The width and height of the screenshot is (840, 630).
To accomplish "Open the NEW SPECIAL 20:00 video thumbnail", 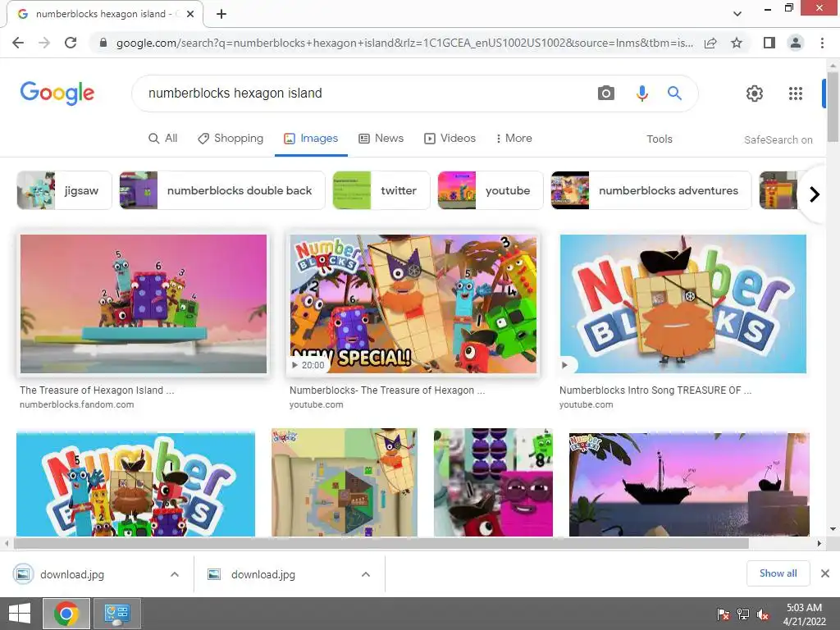I will 413,304.
